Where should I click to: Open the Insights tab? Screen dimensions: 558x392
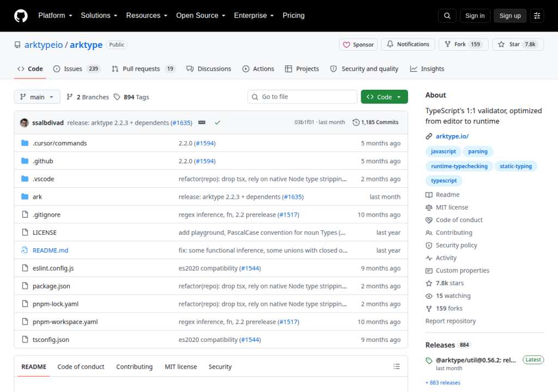[x=427, y=69]
